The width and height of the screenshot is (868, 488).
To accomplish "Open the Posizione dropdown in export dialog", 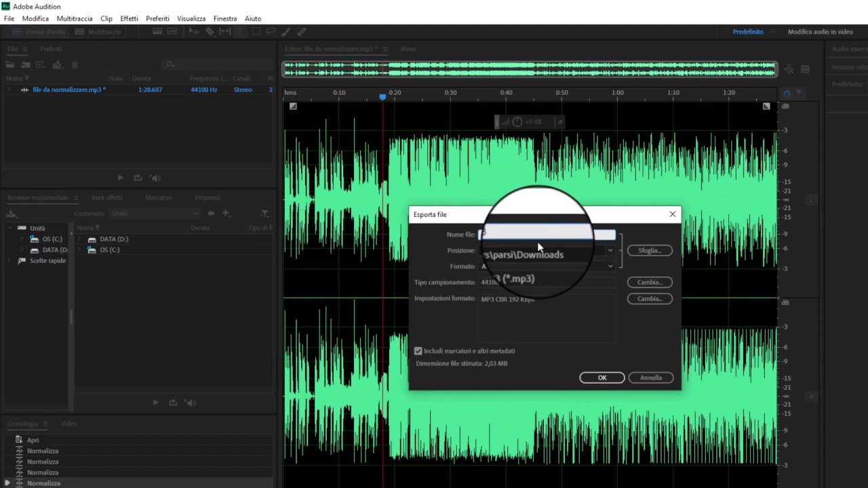I will [x=610, y=251].
